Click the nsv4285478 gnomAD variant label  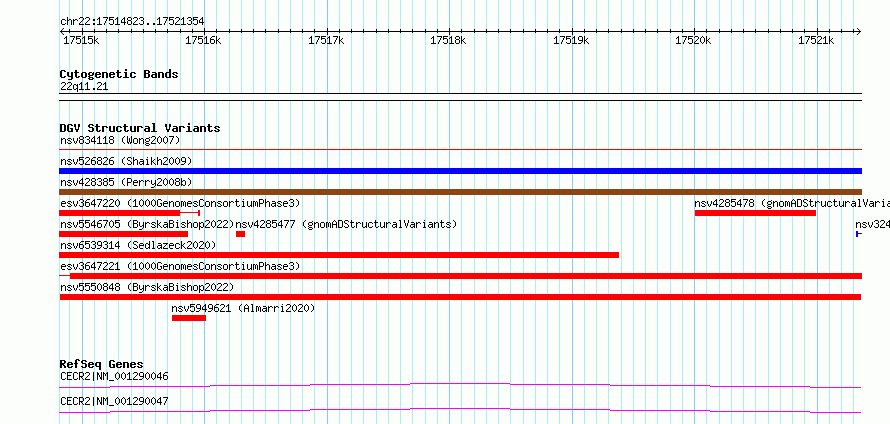coord(791,203)
